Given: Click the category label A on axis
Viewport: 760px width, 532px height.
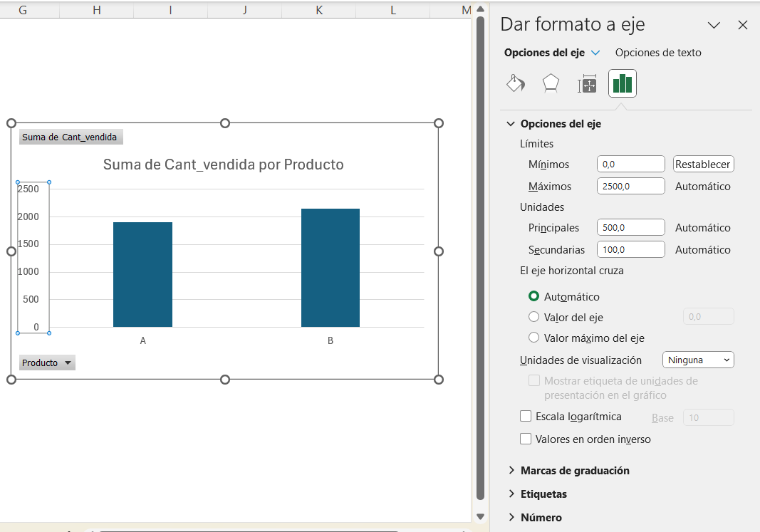Looking at the screenshot, I should (x=143, y=340).
